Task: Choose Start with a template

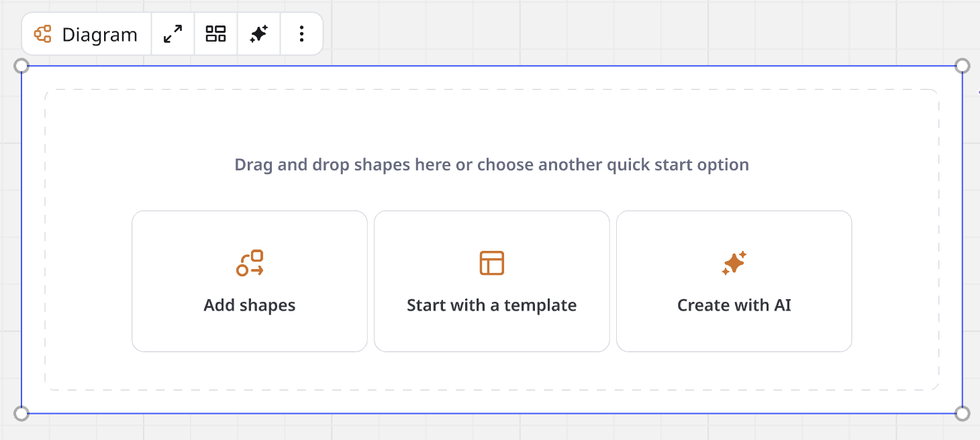Action: pos(491,305)
